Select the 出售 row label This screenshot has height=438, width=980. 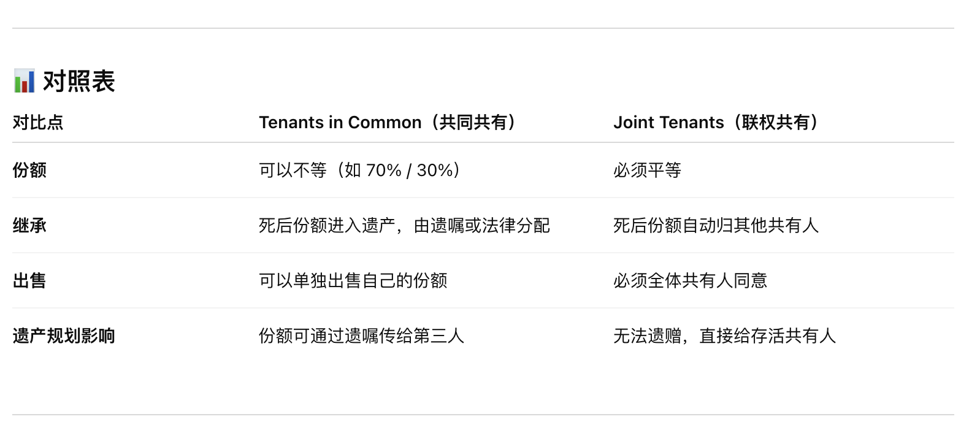click(x=29, y=280)
